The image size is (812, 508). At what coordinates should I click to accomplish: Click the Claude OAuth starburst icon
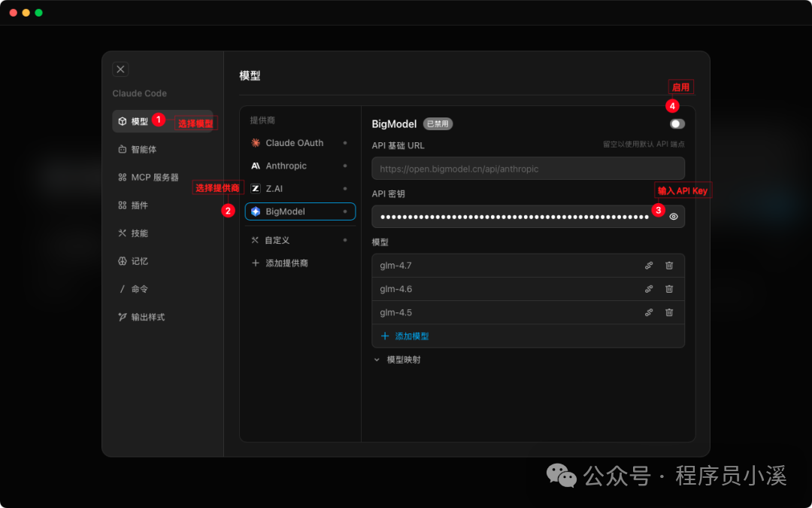(256, 142)
